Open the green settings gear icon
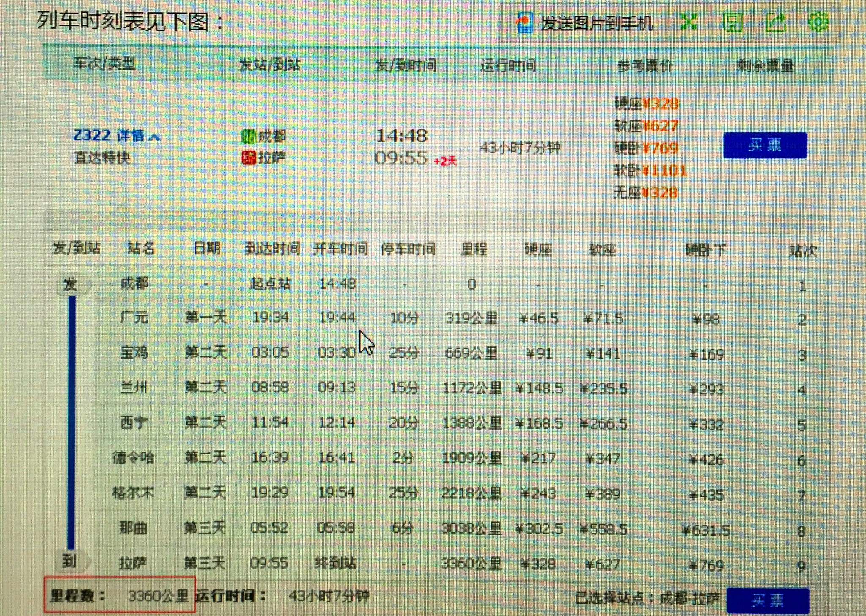Image resolution: width=866 pixels, height=616 pixels. [818, 22]
